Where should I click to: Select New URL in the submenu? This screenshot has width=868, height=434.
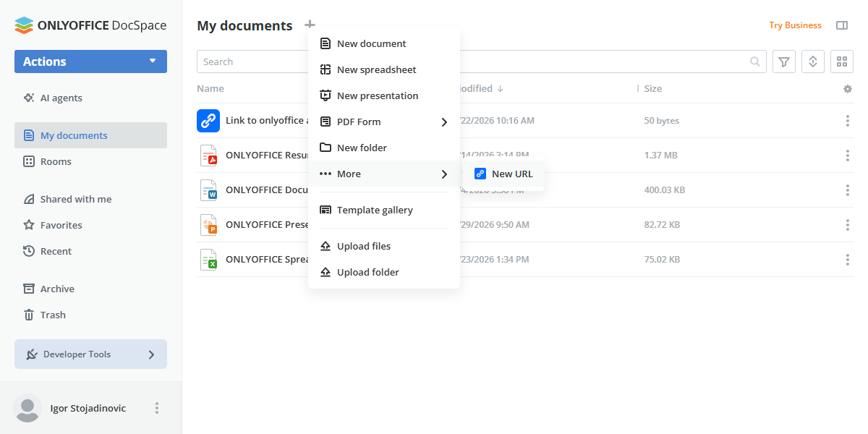tap(503, 174)
